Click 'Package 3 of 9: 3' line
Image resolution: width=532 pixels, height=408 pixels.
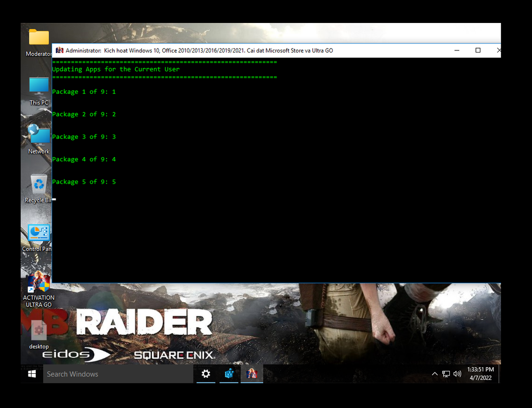point(84,137)
